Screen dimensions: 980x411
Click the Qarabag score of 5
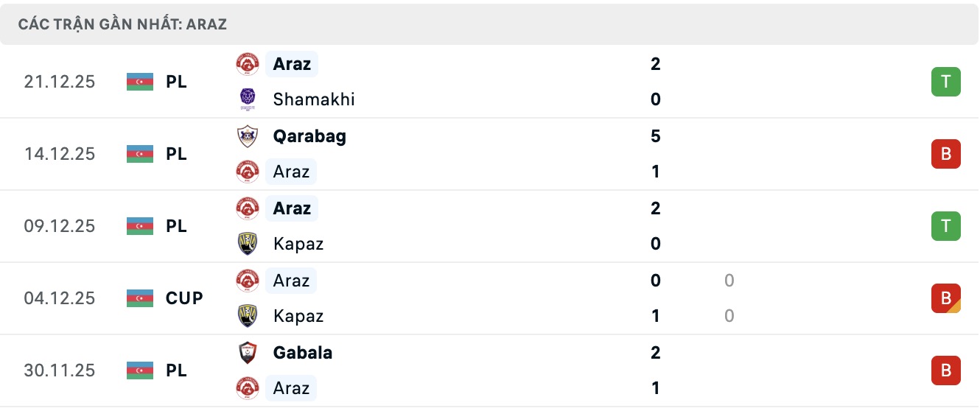tap(656, 136)
